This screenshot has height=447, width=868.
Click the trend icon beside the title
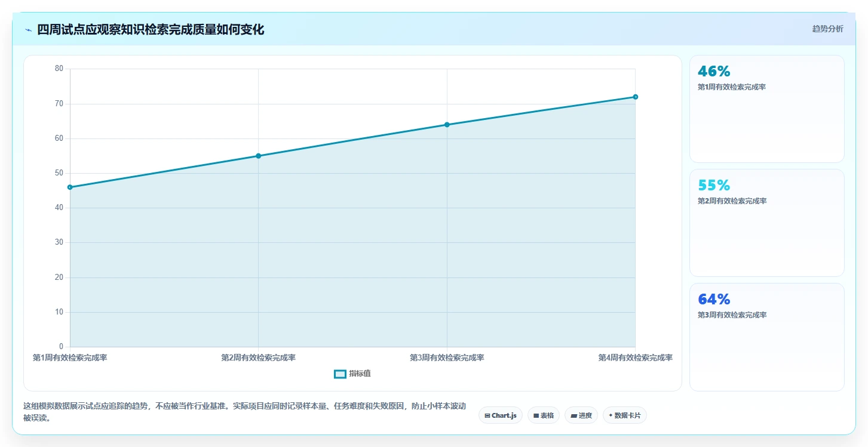coord(28,30)
